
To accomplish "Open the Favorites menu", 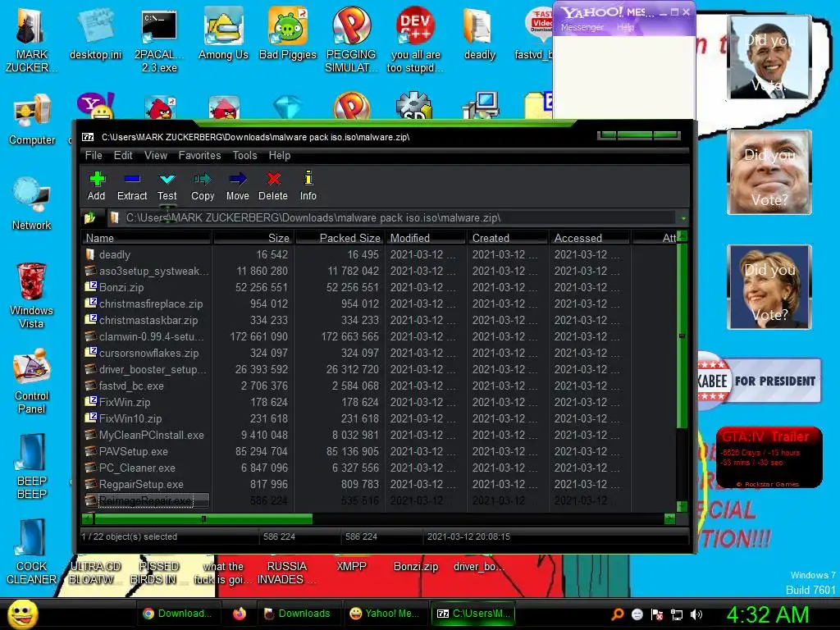I will point(200,155).
